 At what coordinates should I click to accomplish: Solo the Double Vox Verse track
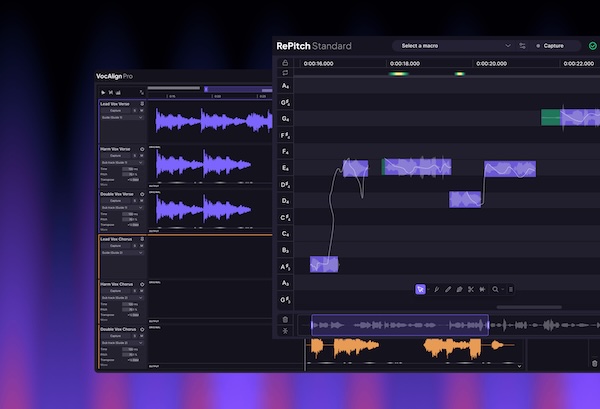tap(135, 200)
